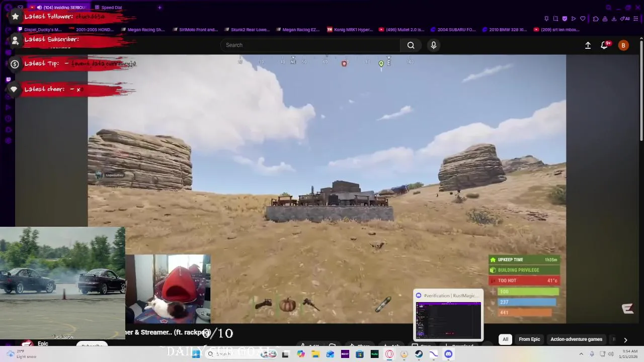Open Steam from the Windows taskbar
Viewport: 644px width, 362px height.
tap(419, 354)
